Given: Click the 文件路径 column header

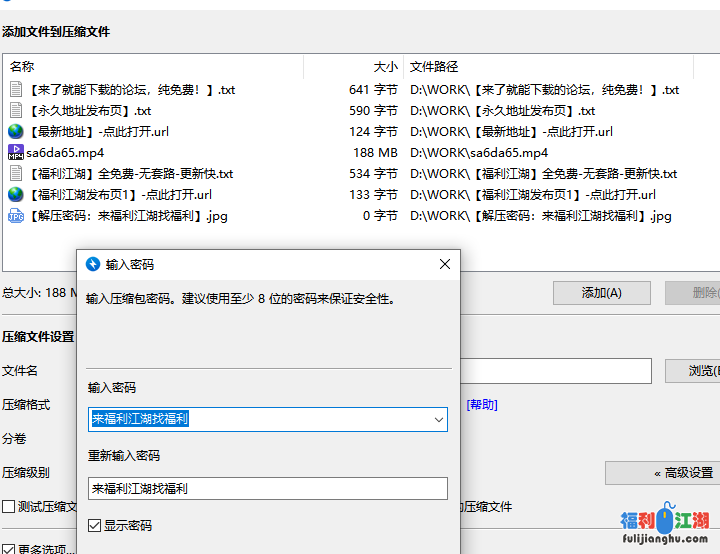Looking at the screenshot, I should pyautogui.click(x=548, y=67).
